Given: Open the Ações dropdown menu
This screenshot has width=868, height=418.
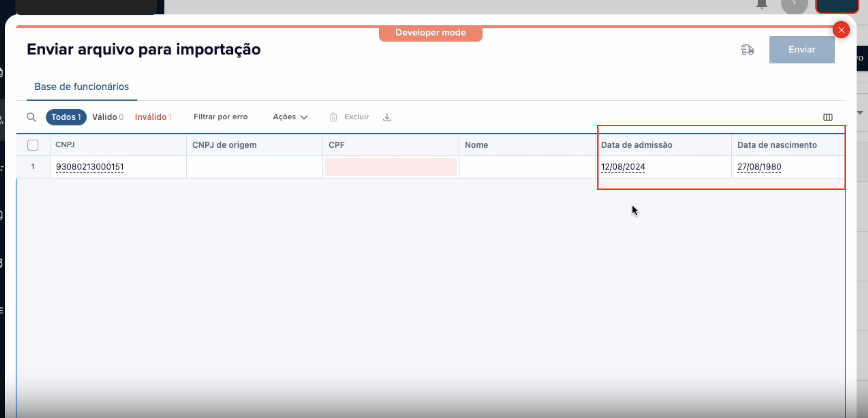Looking at the screenshot, I should click(290, 117).
